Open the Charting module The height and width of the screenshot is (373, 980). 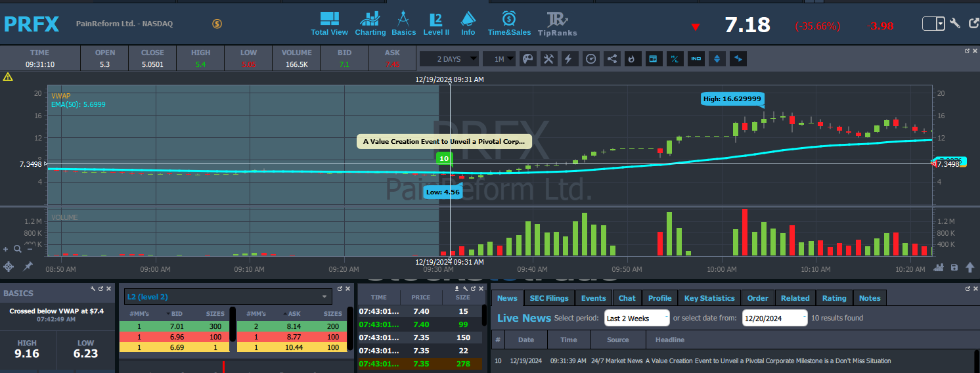[x=370, y=23]
